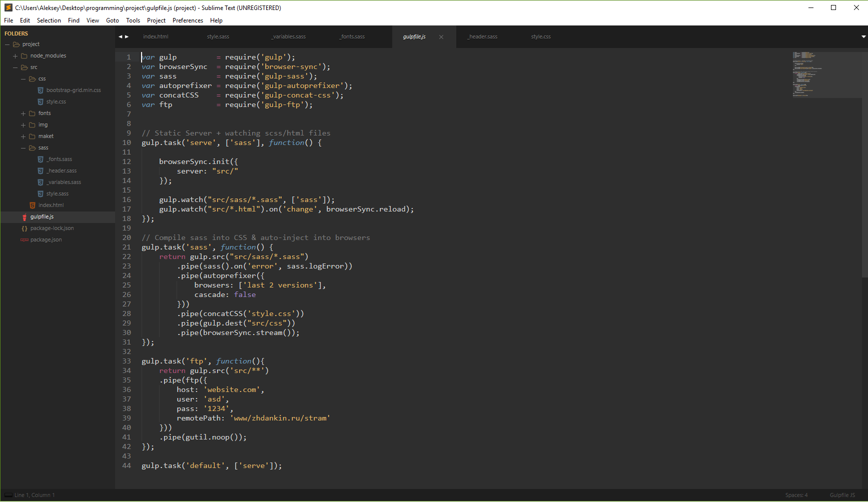Click the css folder icon
This screenshot has width=868, height=502.
(x=33, y=79)
